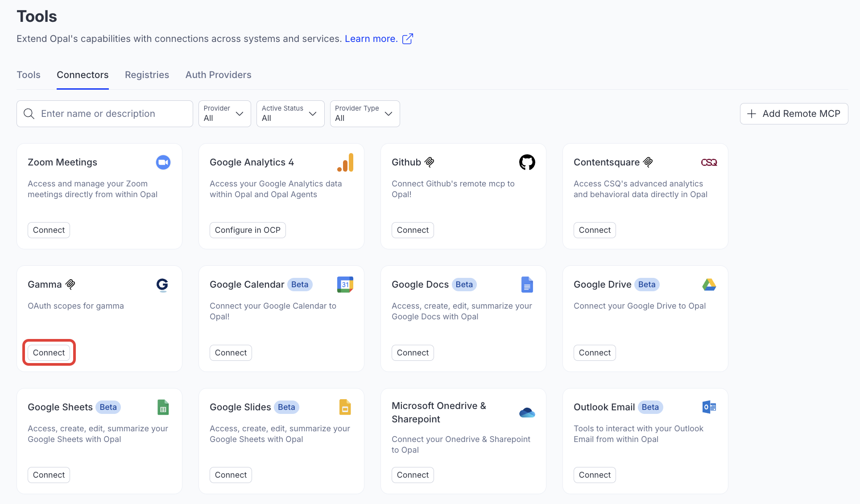Click the Google Sheets spreadsheet icon
The height and width of the screenshot is (504, 860).
pyautogui.click(x=163, y=407)
